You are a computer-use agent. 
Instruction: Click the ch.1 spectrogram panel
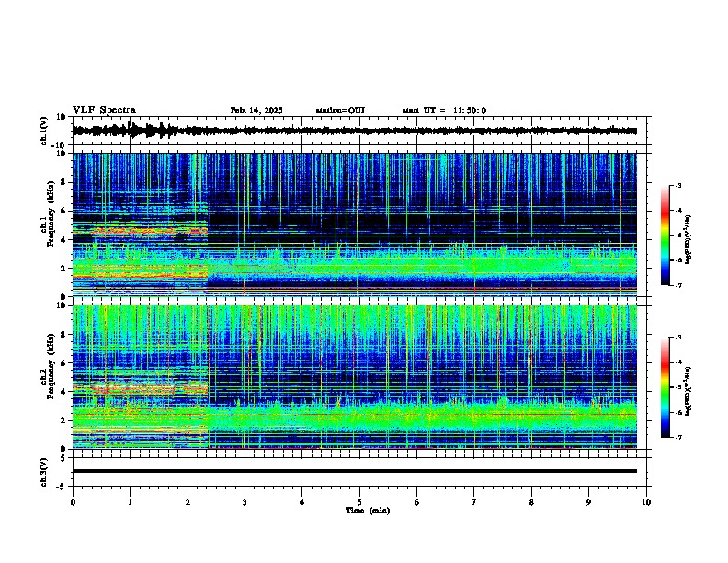(355, 224)
